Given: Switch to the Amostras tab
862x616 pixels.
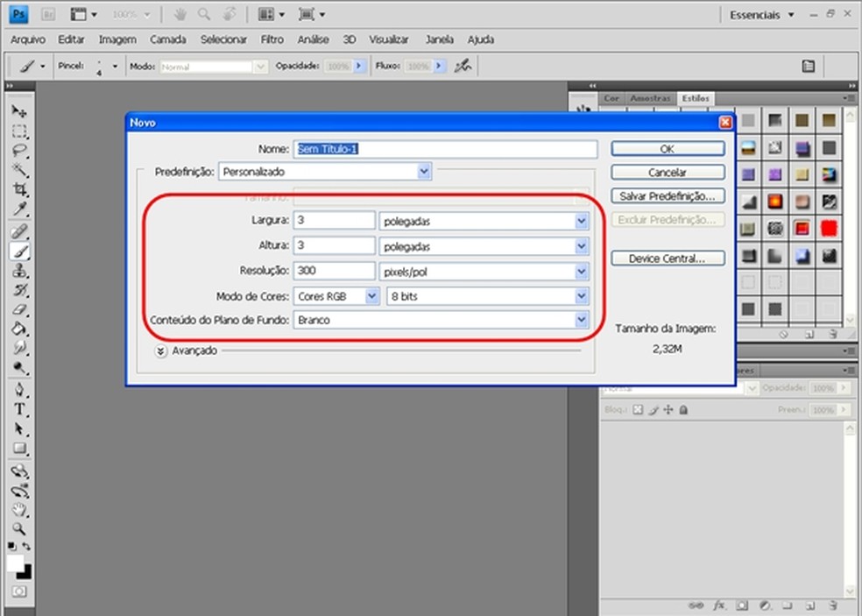Looking at the screenshot, I should (x=650, y=99).
